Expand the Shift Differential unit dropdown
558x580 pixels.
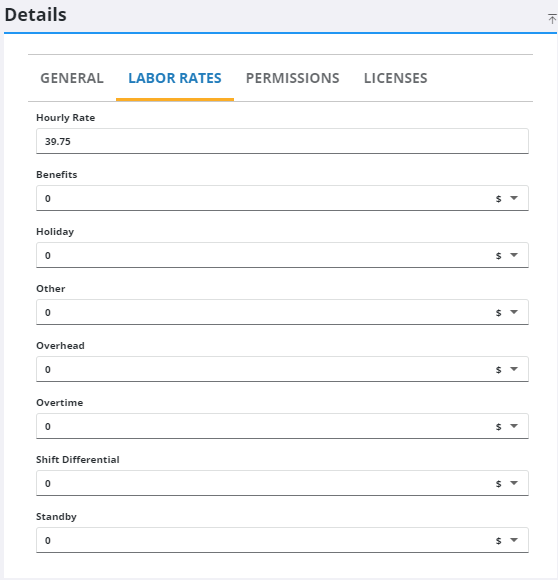click(x=514, y=483)
